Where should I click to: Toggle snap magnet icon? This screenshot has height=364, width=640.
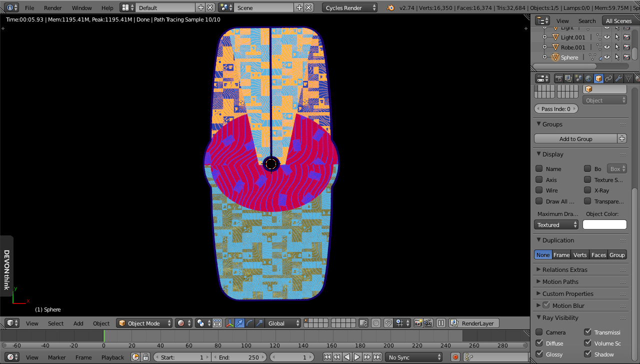pyautogui.click(x=388, y=323)
